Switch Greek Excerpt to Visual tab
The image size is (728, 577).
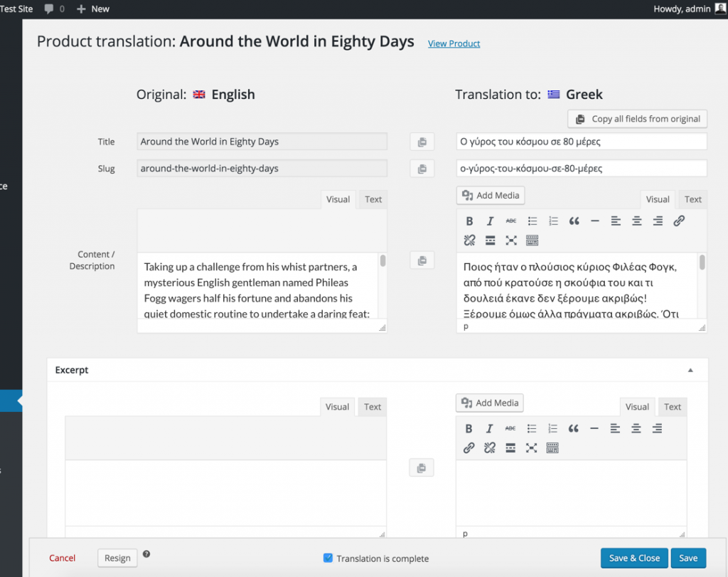(637, 407)
